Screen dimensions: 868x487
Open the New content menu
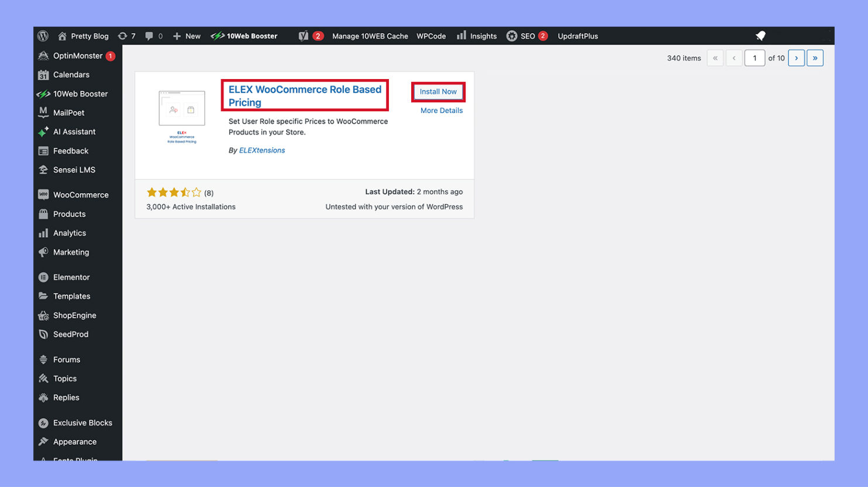click(x=187, y=36)
